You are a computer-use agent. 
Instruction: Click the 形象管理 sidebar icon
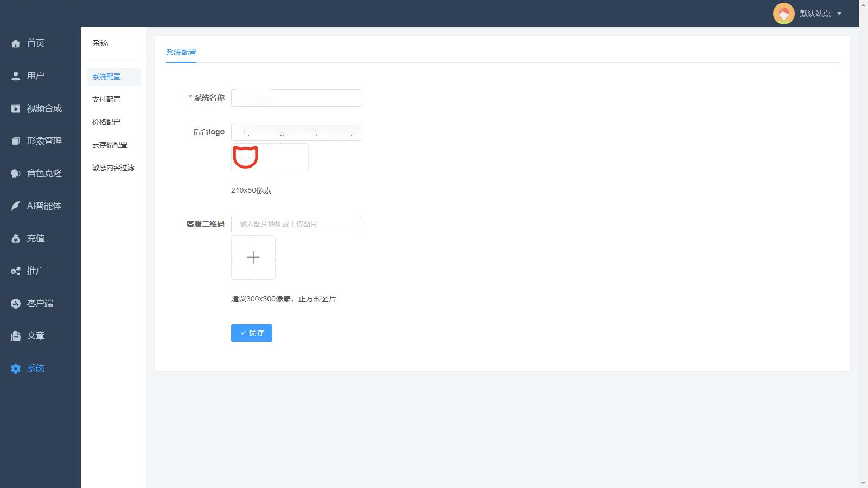[x=16, y=141]
